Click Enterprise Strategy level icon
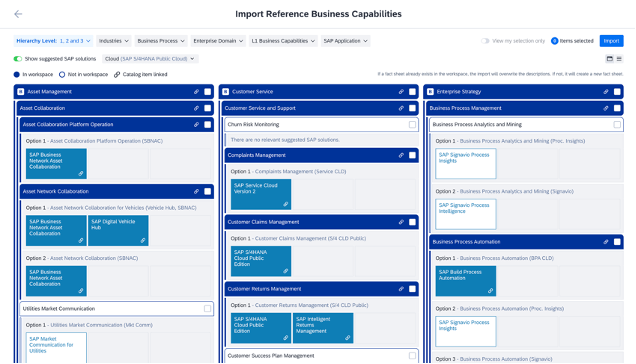Viewport: 636px width, 364px height. 430,92
